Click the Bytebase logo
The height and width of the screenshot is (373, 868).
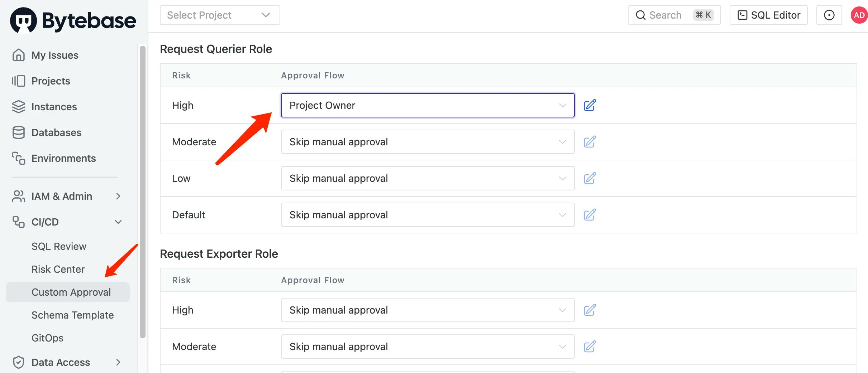pyautogui.click(x=73, y=20)
